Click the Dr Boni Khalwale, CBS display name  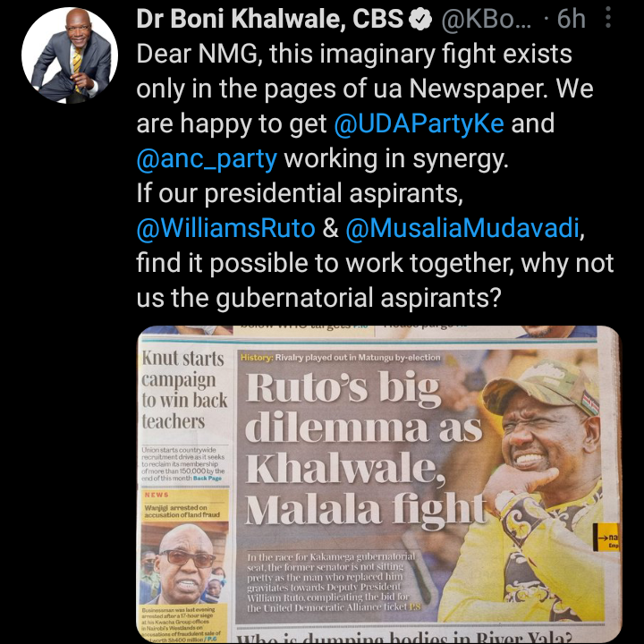click(x=269, y=19)
